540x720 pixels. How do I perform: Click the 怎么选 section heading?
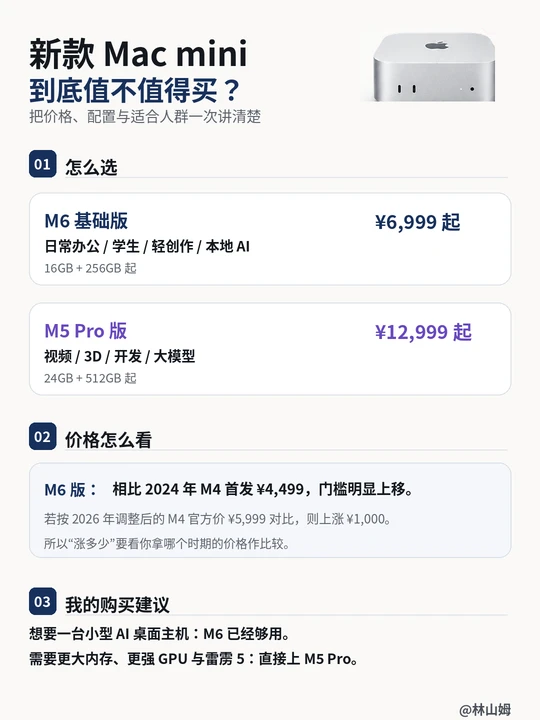tap(91, 167)
